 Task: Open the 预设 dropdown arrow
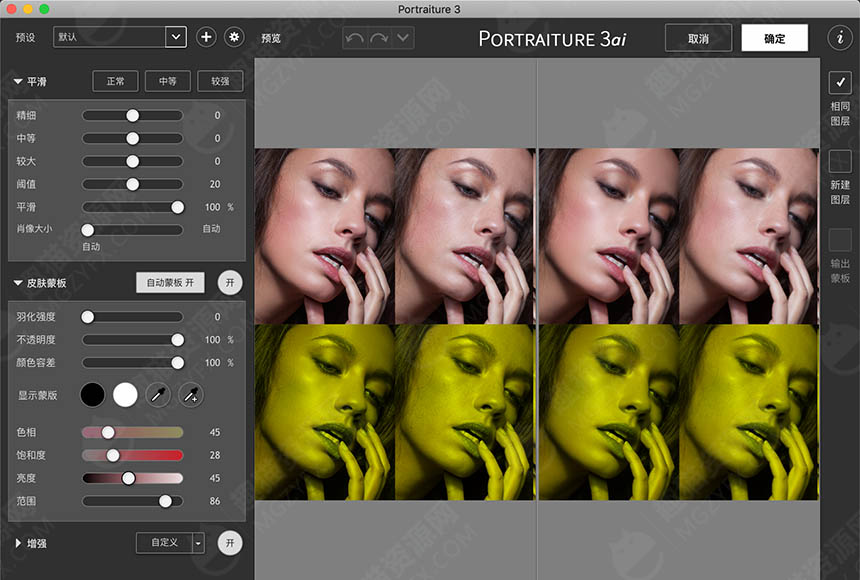[176, 37]
